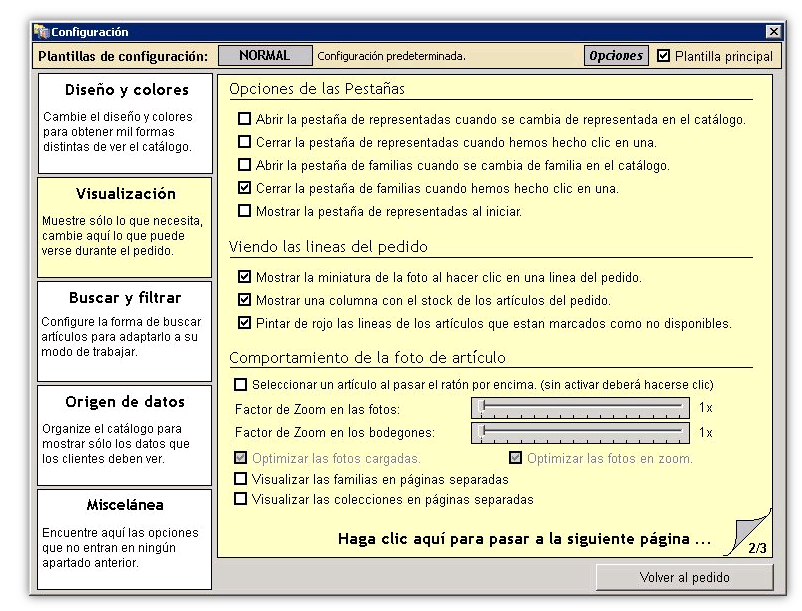Select the 'Visualización' section
This screenshot has height=611, width=802.
124,227
